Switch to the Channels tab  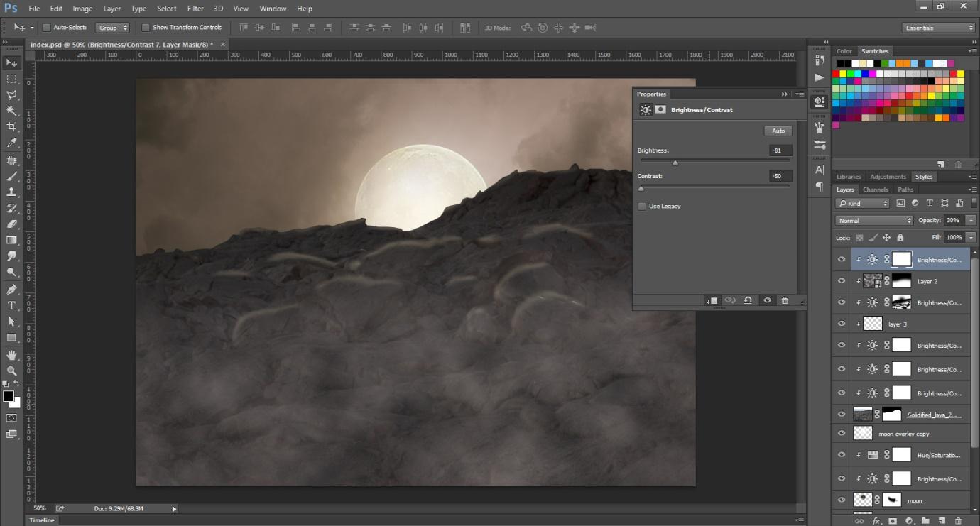point(875,190)
